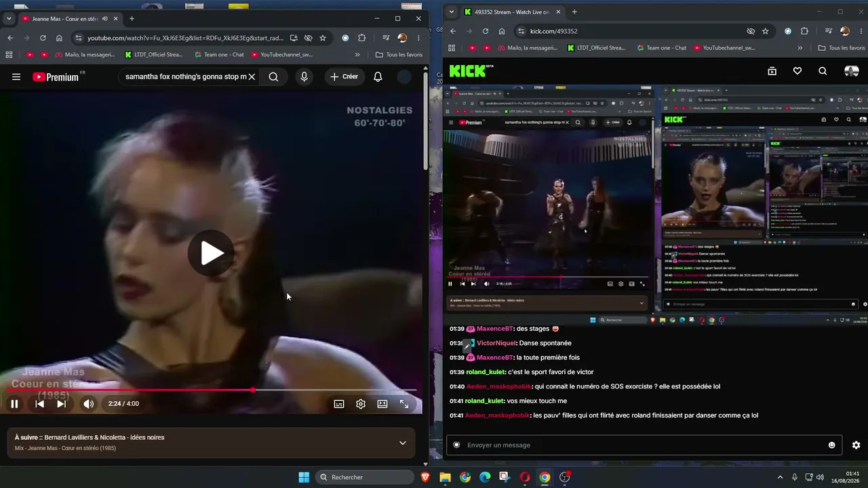Open 'Team one - Chat' bookmark in YouTube window
This screenshot has height=488, width=868.
218,55
